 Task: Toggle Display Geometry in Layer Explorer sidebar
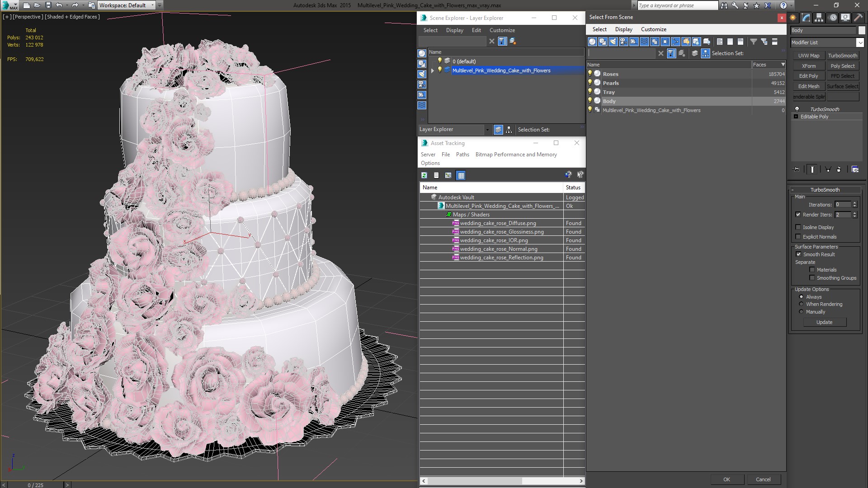point(422,53)
